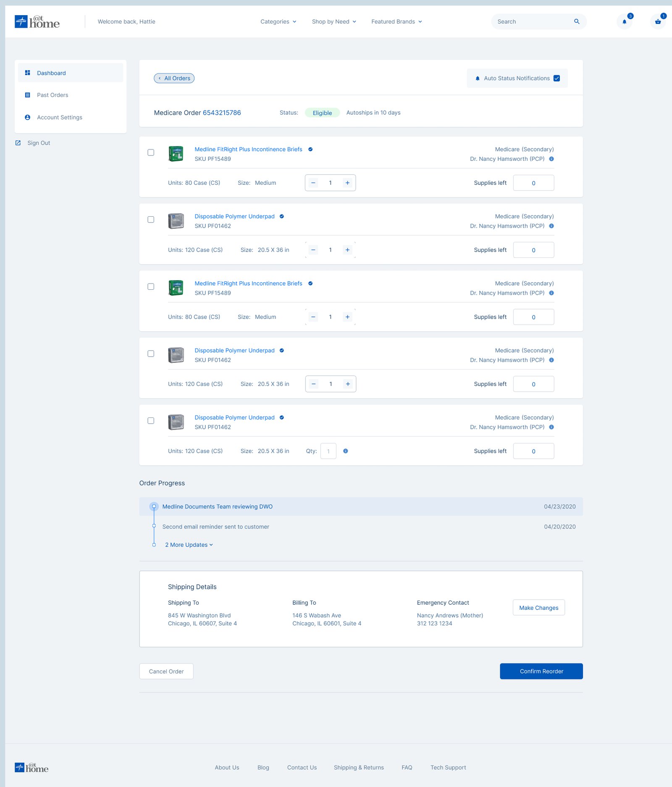This screenshot has width=672, height=787.
Task: Open the Categories dropdown menu
Action: [278, 21]
